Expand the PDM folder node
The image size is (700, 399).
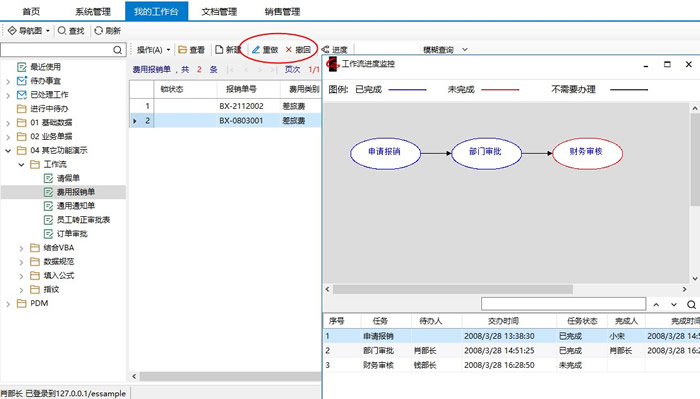(x=8, y=304)
